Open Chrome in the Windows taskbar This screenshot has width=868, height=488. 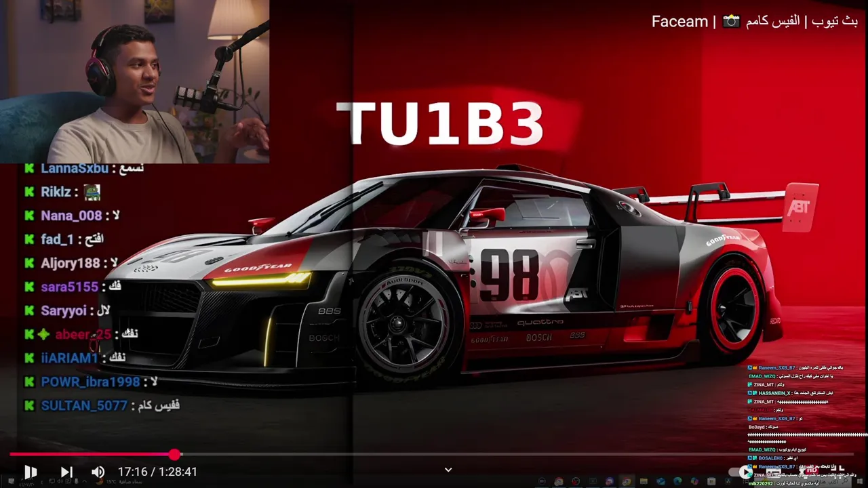[625, 482]
